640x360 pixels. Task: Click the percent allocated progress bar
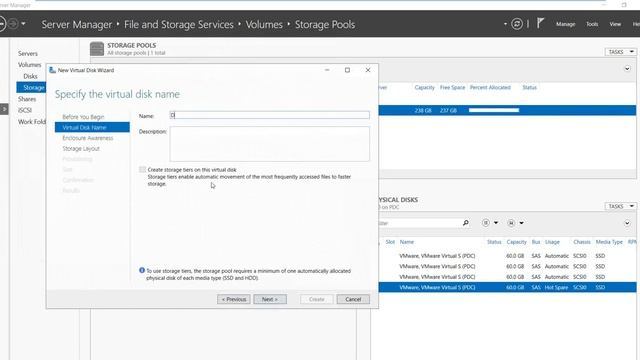pyautogui.click(x=494, y=110)
